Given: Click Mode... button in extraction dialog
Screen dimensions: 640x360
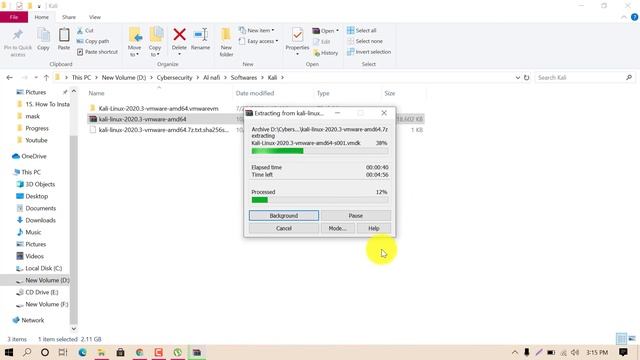Looking at the screenshot, I should [337, 228].
